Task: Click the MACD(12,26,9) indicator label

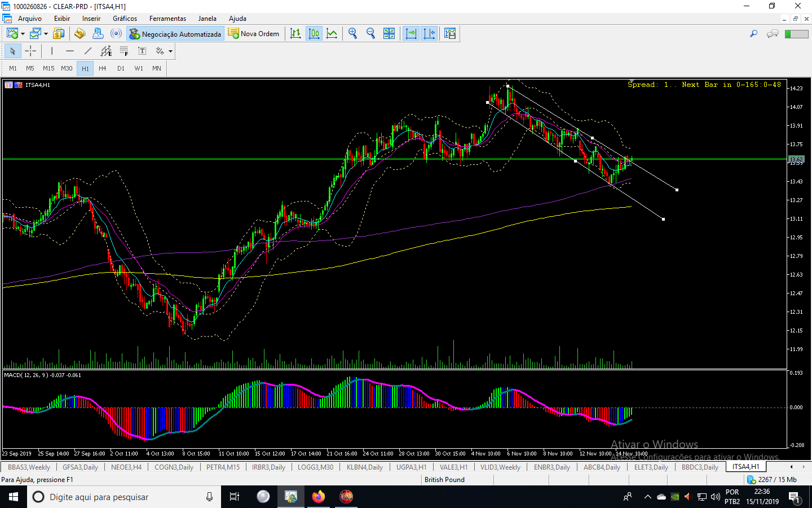Action: [x=42, y=375]
